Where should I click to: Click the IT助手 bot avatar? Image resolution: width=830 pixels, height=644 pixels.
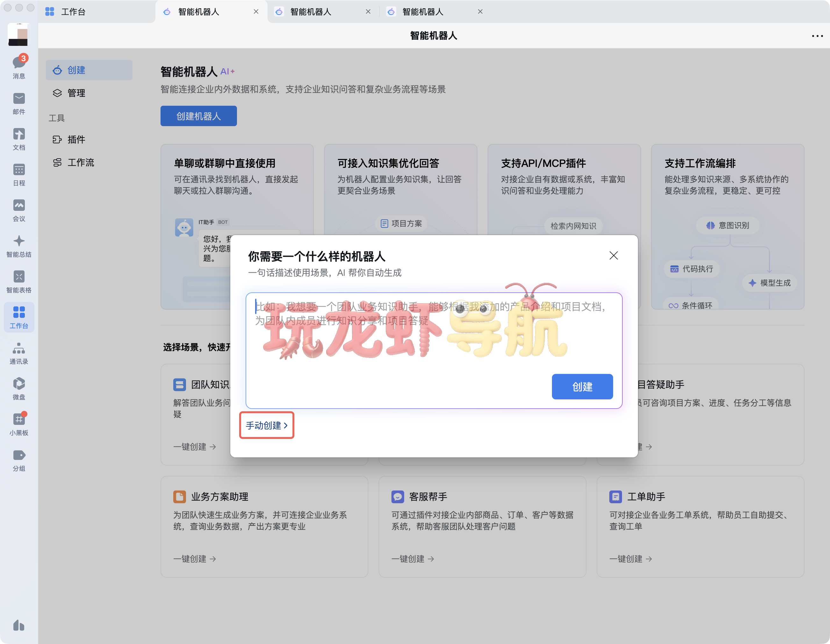pyautogui.click(x=184, y=228)
